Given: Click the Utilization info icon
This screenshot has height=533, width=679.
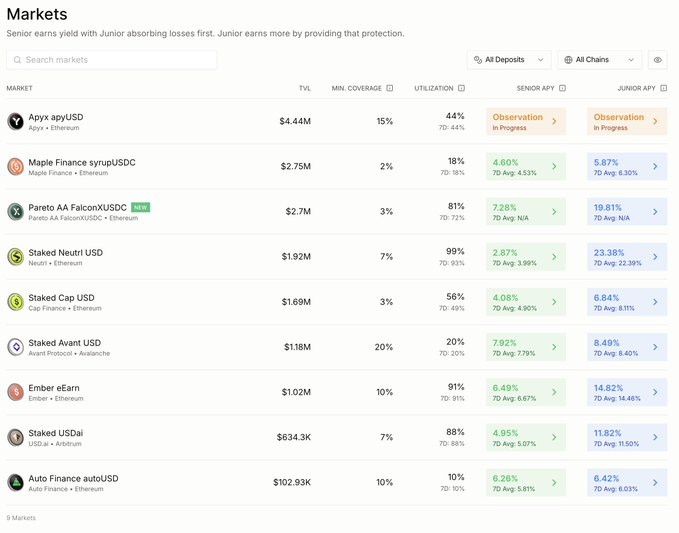Looking at the screenshot, I should coord(461,88).
